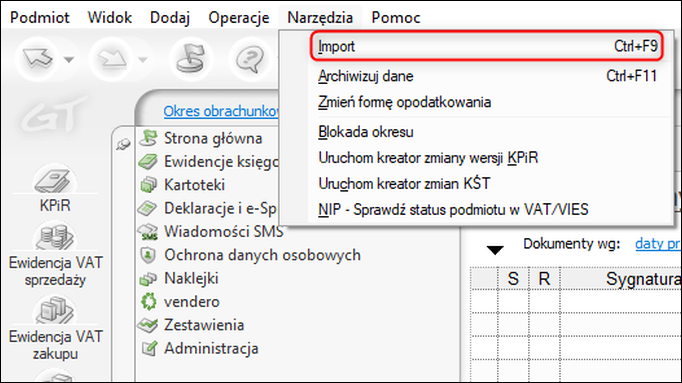Image resolution: width=682 pixels, height=383 pixels.
Task: Click the daty link next to Dokumenty wg
Action: coord(658,244)
